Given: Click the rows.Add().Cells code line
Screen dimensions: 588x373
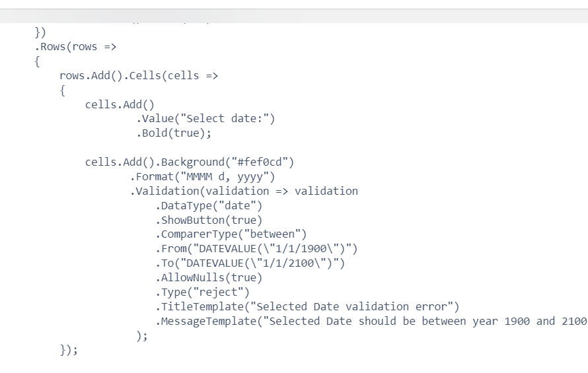Looking at the screenshot, I should (138, 76).
